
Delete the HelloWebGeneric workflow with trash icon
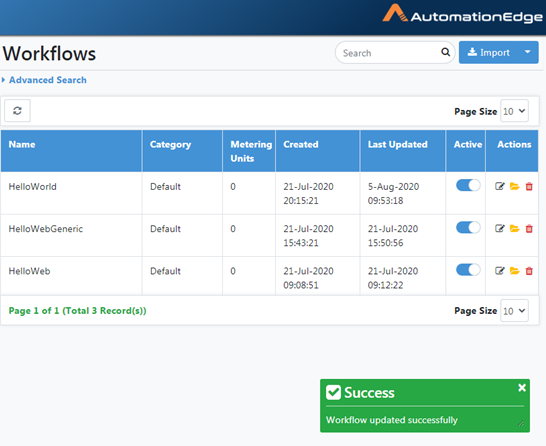tap(529, 228)
